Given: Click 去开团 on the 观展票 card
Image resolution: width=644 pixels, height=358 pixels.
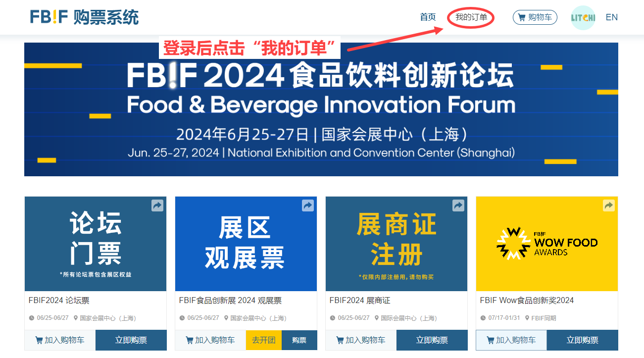Looking at the screenshot, I should coord(263,340).
